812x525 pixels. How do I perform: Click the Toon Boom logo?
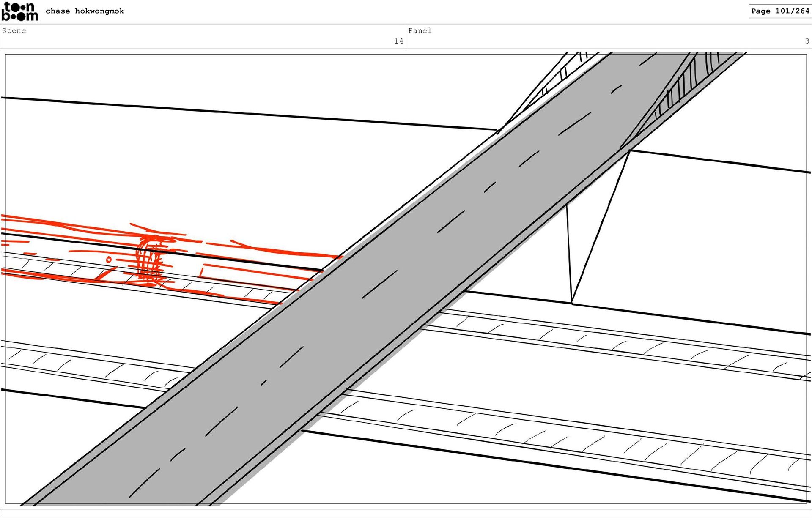tap(19, 12)
